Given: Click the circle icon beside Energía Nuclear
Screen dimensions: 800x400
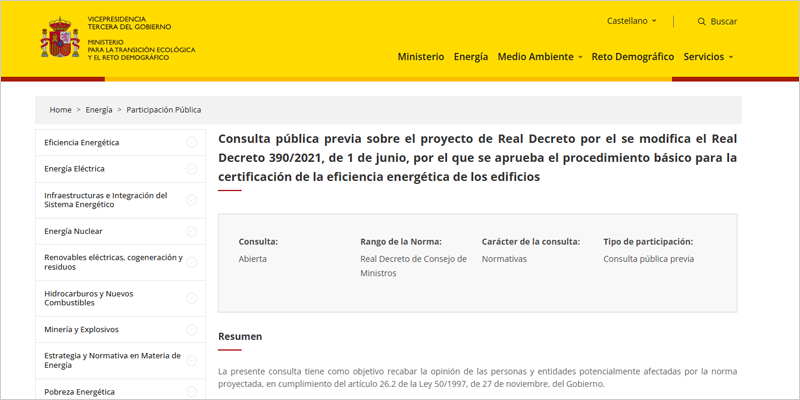Looking at the screenshot, I should click(x=191, y=231).
